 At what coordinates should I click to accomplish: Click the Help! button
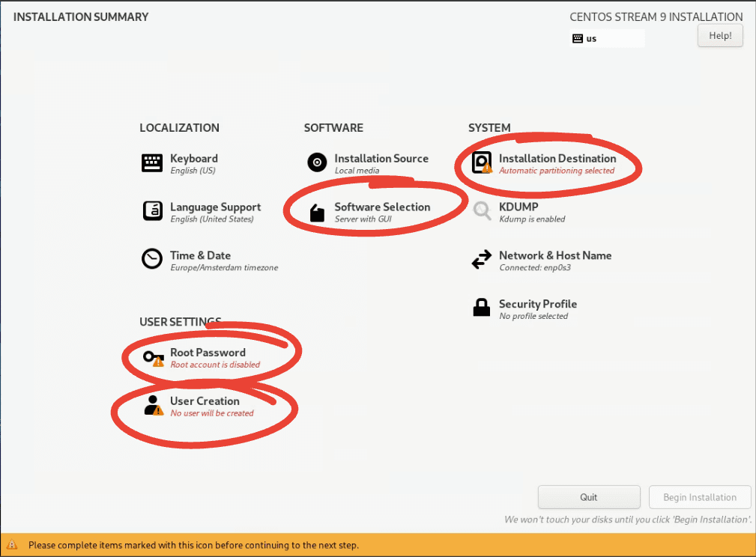(x=720, y=36)
